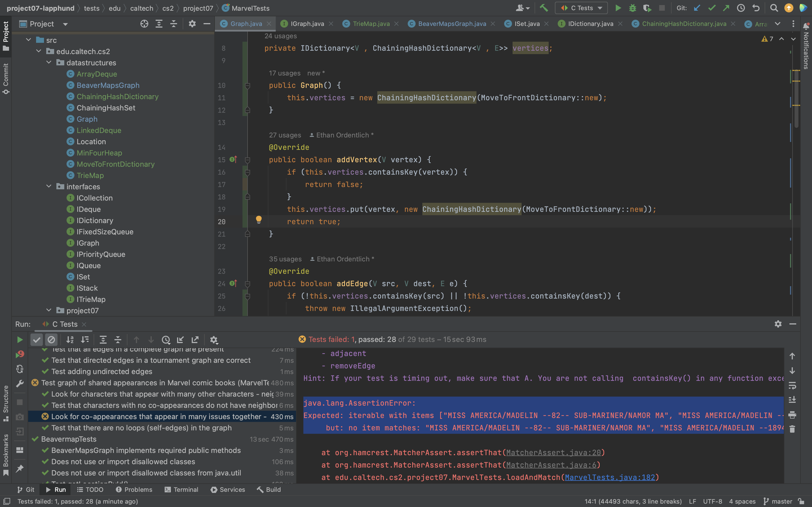Click the Debug bug icon in toolbar
Viewport: 812px width, 507px height.
pyautogui.click(x=632, y=8)
